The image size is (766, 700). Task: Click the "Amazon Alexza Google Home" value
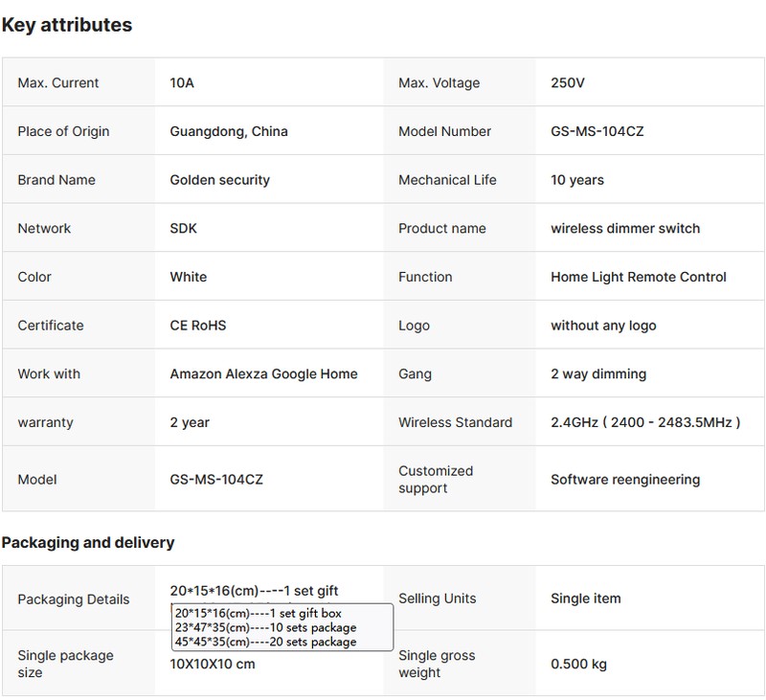point(263,373)
